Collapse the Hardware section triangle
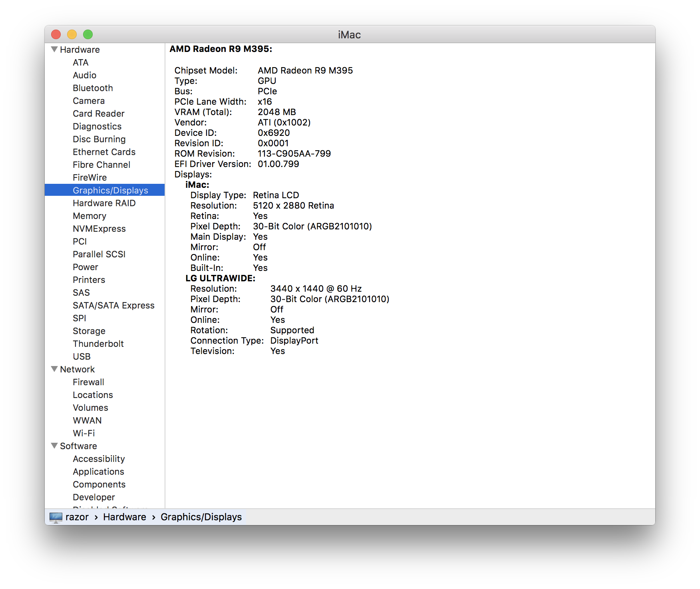This screenshot has height=589, width=700. pyautogui.click(x=54, y=50)
